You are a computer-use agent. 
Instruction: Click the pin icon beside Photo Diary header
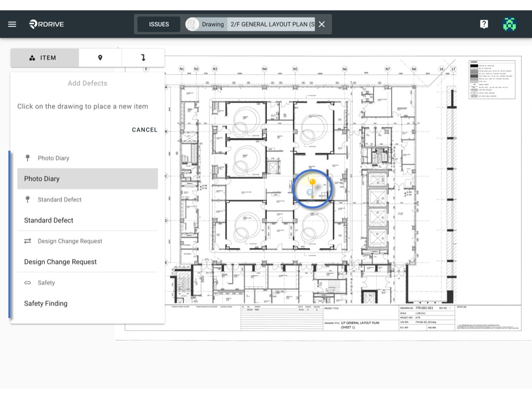tap(28, 158)
